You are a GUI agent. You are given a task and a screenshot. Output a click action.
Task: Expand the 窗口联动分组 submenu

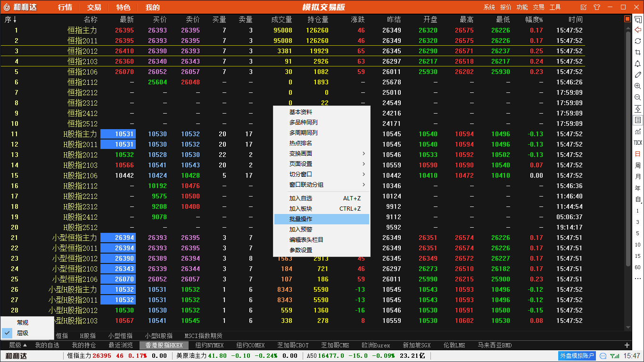[x=322, y=185]
